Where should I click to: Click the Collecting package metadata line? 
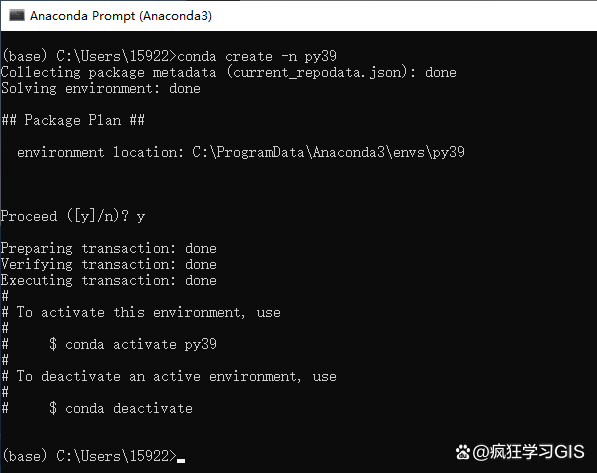(x=228, y=72)
